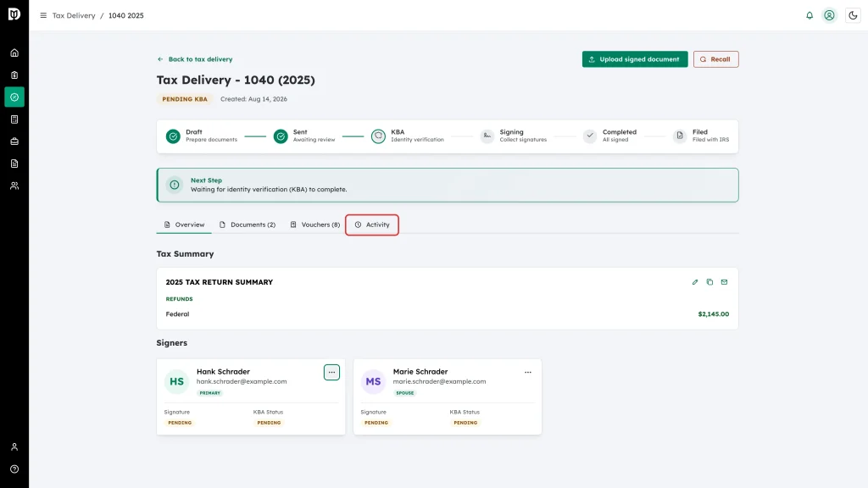Click the clipboard icon in sidebar

click(x=14, y=75)
